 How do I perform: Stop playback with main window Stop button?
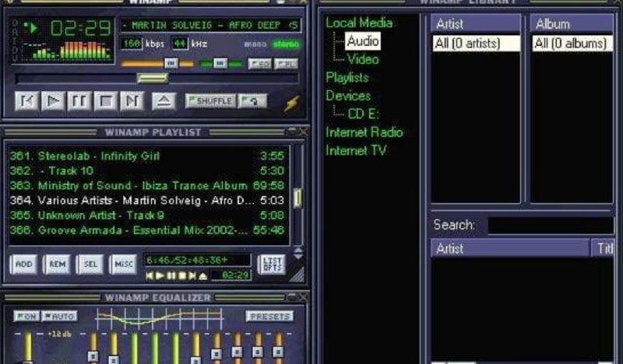106,101
